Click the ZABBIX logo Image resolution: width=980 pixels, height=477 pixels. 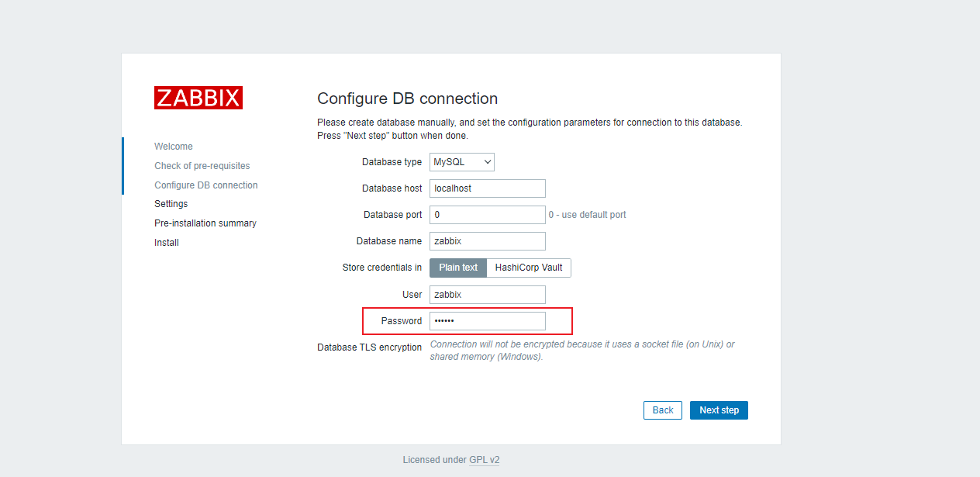(198, 98)
